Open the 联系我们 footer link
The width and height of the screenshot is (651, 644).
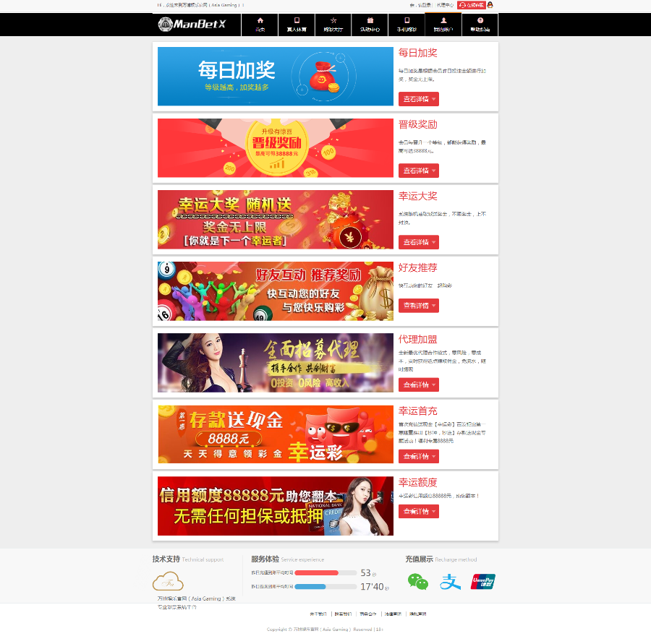coord(343,614)
